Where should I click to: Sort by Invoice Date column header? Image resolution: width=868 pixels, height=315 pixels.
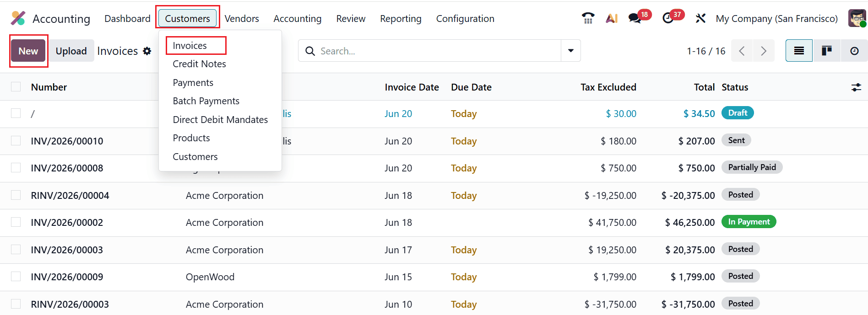(412, 87)
